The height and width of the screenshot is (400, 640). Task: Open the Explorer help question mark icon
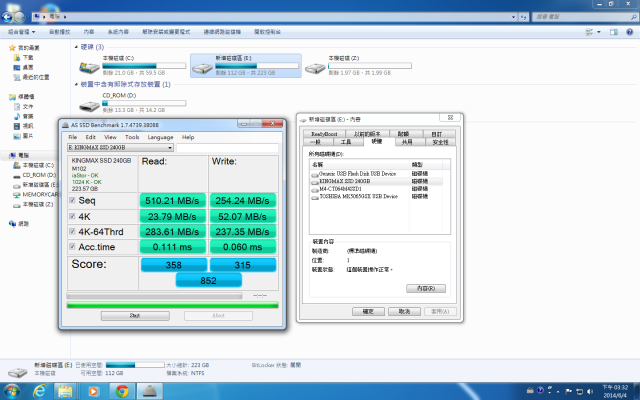tap(630, 32)
